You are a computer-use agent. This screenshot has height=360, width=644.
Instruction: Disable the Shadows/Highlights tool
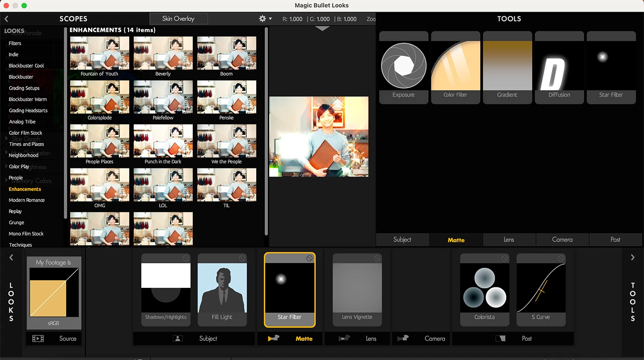pyautogui.click(x=185, y=258)
